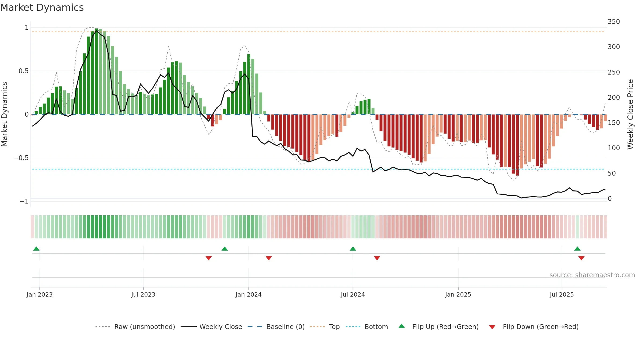Click the Jan 2024 x-axis label
Image resolution: width=644 pixels, height=362 pixels.
[x=248, y=294]
